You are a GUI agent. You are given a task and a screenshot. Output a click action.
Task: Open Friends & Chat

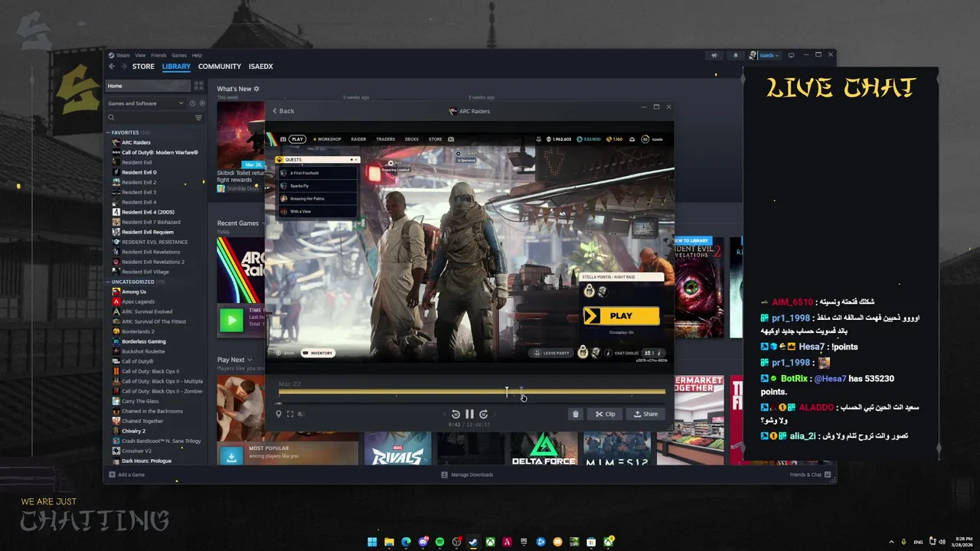[x=810, y=474]
